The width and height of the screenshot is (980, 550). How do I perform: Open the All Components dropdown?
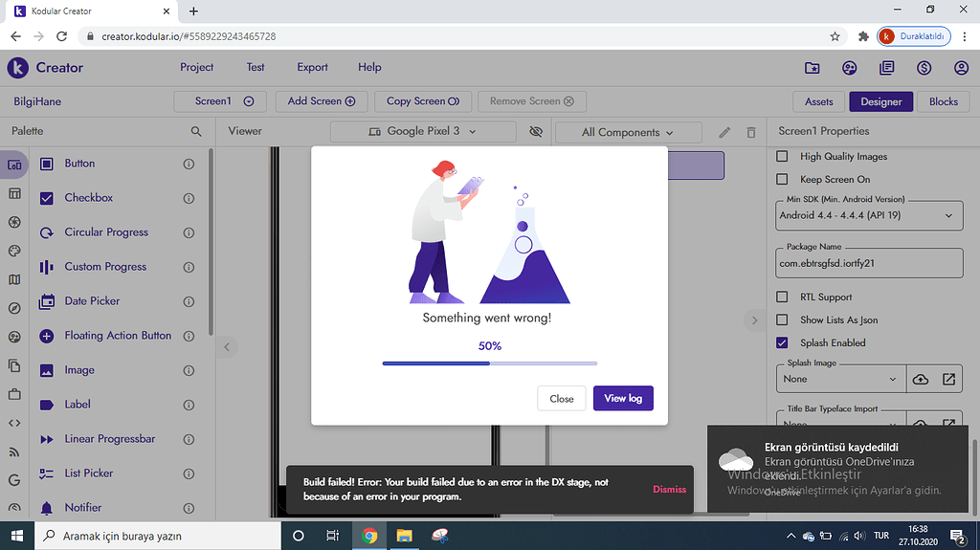[x=628, y=132]
